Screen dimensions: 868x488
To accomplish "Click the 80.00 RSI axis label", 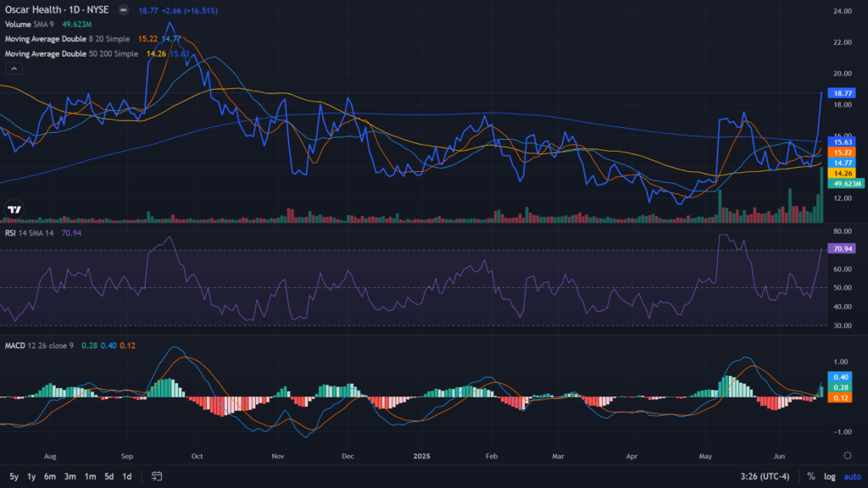I will [843, 231].
